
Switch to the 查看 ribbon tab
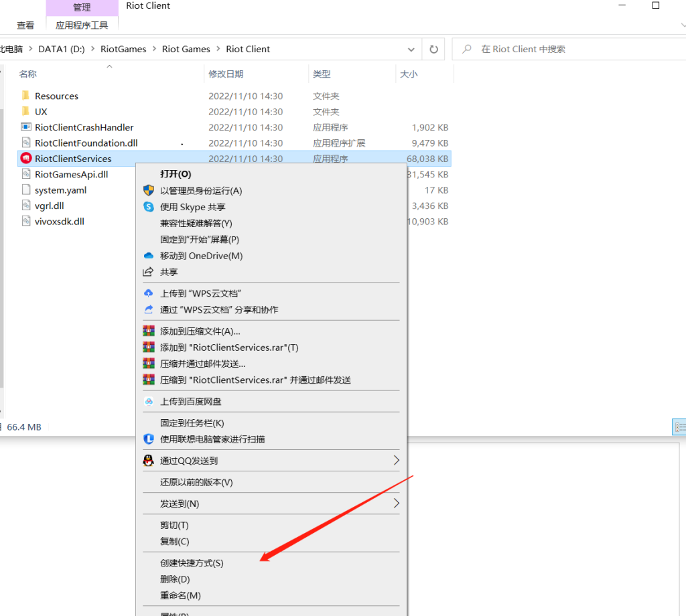(x=25, y=25)
